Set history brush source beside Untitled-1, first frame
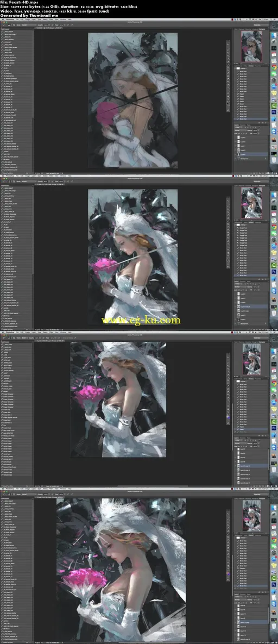Image resolution: width=278 pixels, height=644 pixels. (x=235, y=68)
